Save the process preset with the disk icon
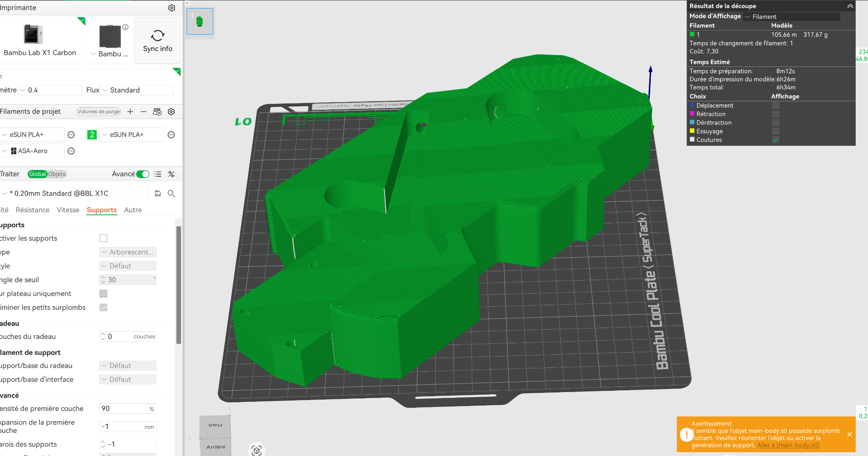 pos(158,193)
